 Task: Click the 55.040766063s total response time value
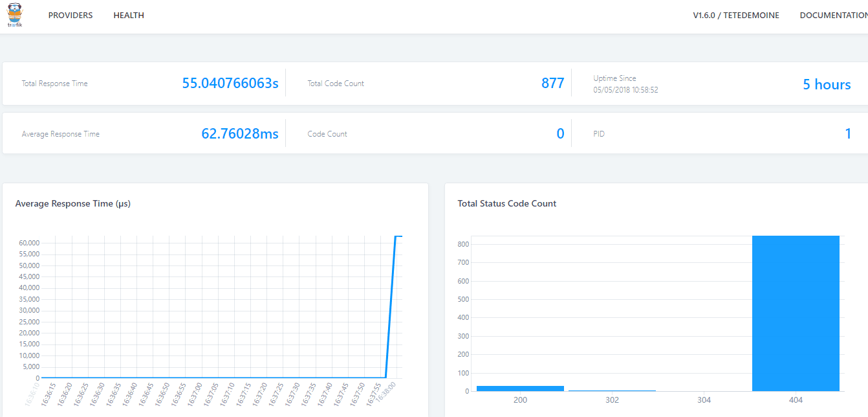click(230, 84)
